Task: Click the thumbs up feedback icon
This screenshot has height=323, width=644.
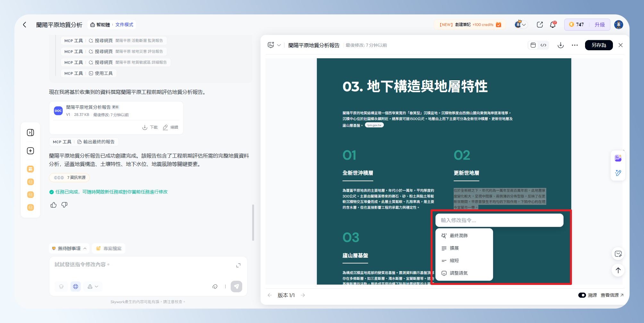Action: (x=54, y=205)
